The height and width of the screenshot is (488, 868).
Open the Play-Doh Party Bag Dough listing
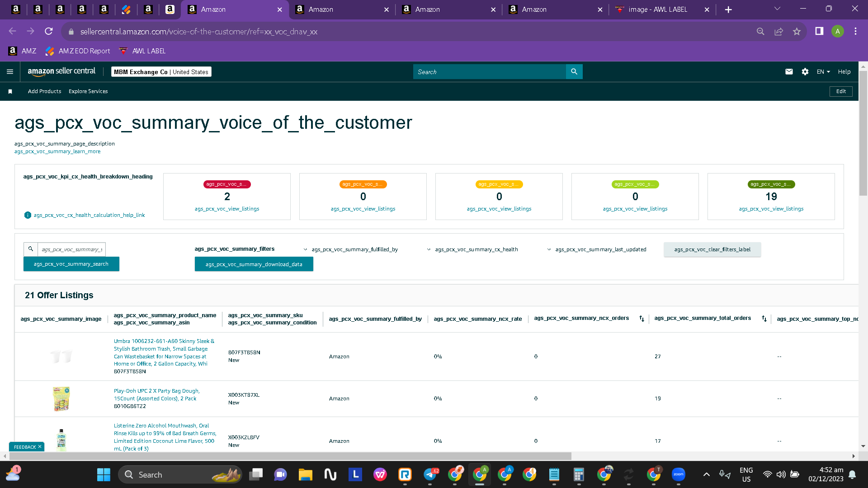click(156, 394)
